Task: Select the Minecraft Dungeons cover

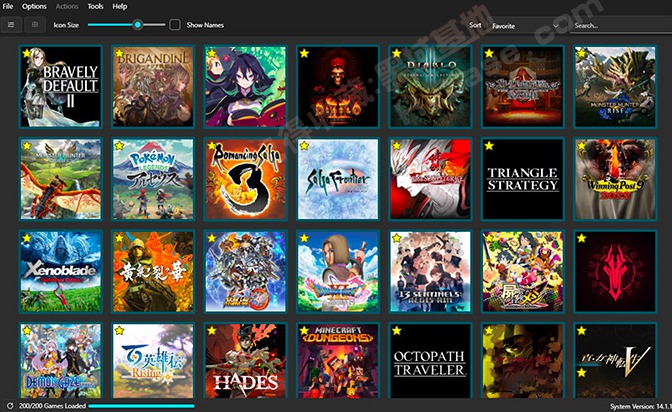Action: (x=338, y=361)
